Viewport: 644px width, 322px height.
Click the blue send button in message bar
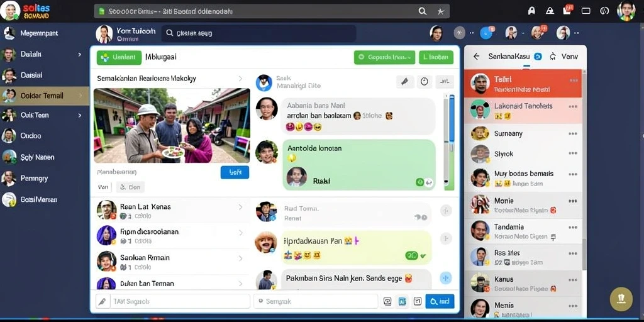point(440,301)
